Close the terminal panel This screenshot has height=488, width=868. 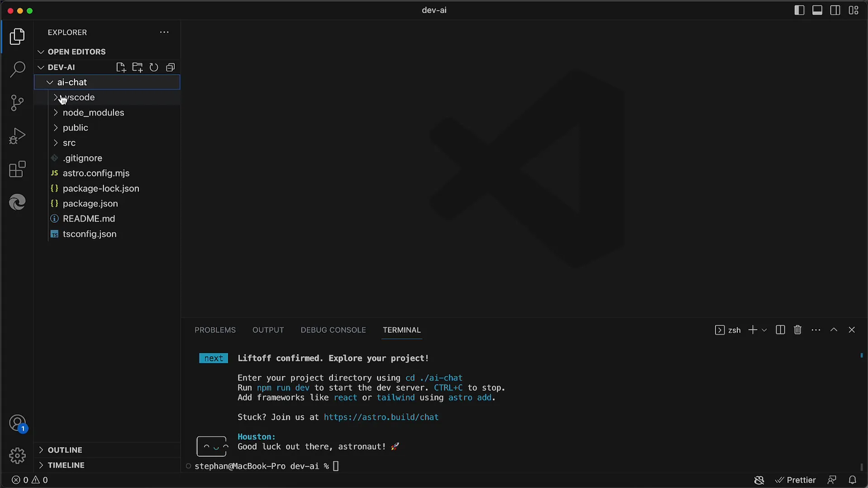pyautogui.click(x=852, y=330)
